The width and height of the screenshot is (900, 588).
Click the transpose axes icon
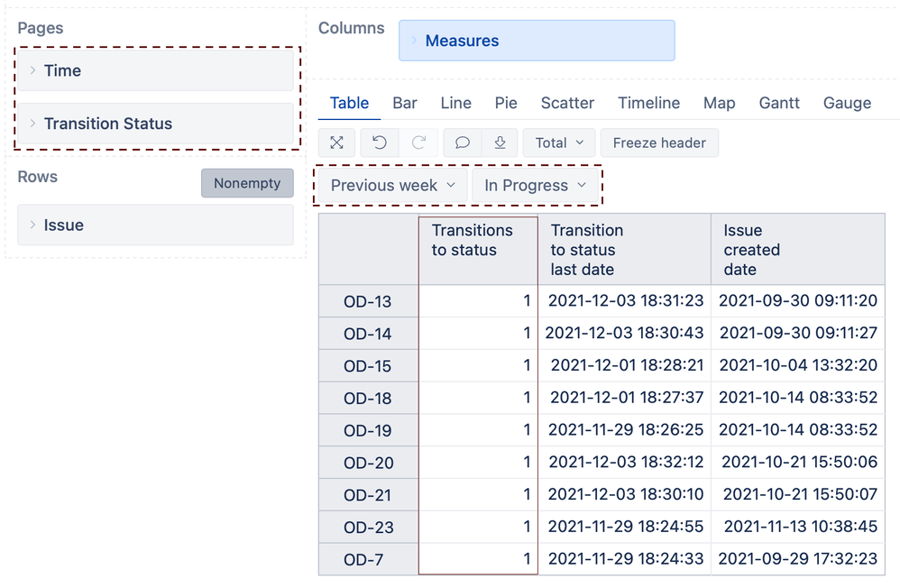pos(336,142)
